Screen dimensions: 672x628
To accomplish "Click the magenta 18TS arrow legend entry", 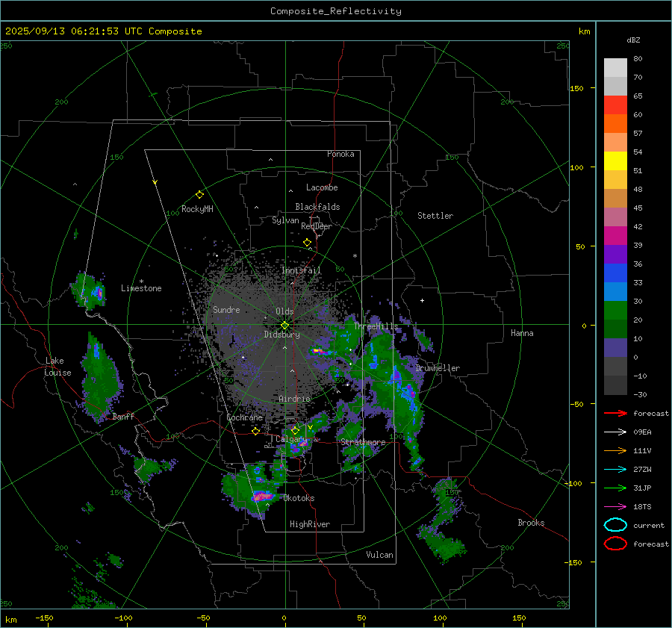I will click(615, 507).
